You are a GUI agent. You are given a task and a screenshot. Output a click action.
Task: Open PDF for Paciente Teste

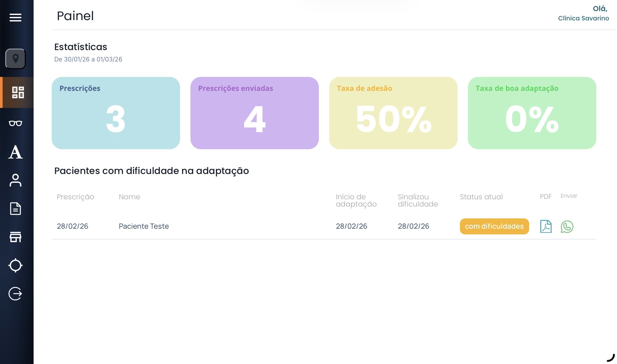coord(546,226)
